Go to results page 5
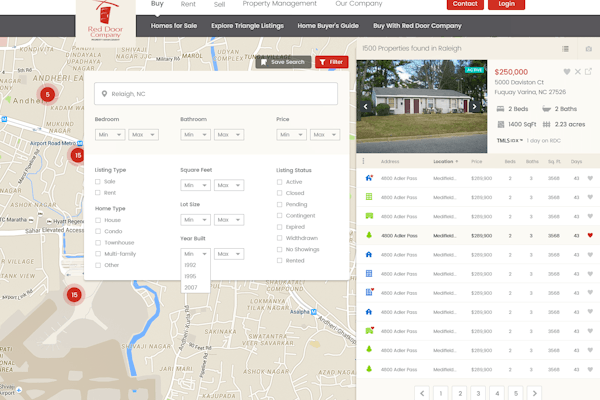Screen dimensions: 600x400 click(516, 393)
